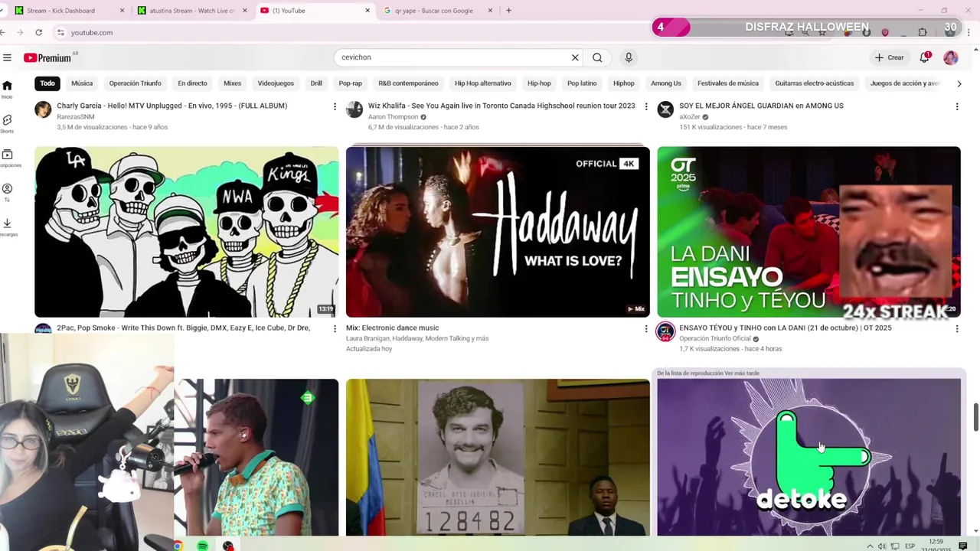Image resolution: width=980 pixels, height=551 pixels.
Task: Open Operación Triunfo channel avatar
Action: click(665, 331)
